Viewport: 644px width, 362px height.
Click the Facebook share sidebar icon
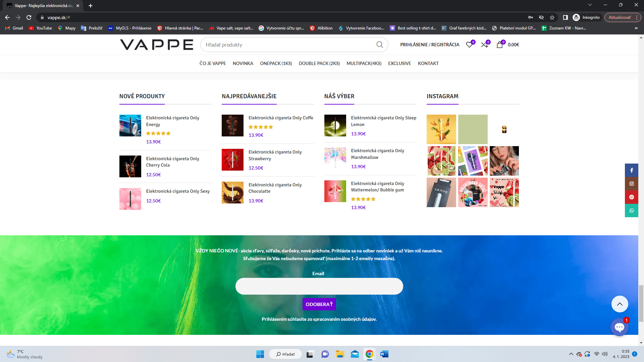point(632,170)
